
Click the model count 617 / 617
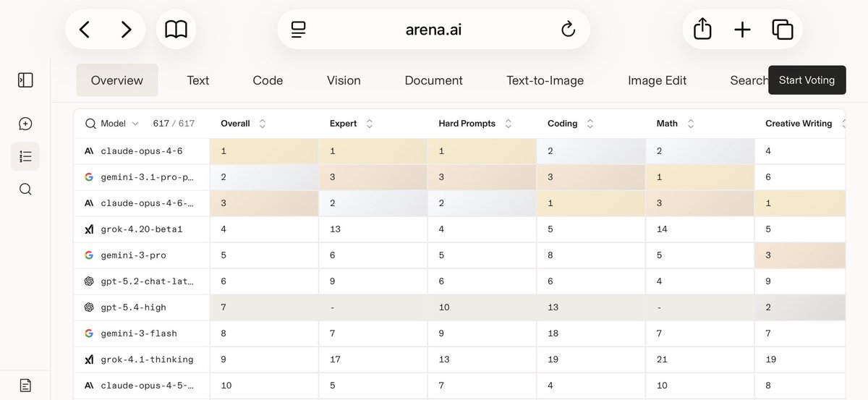coord(174,124)
